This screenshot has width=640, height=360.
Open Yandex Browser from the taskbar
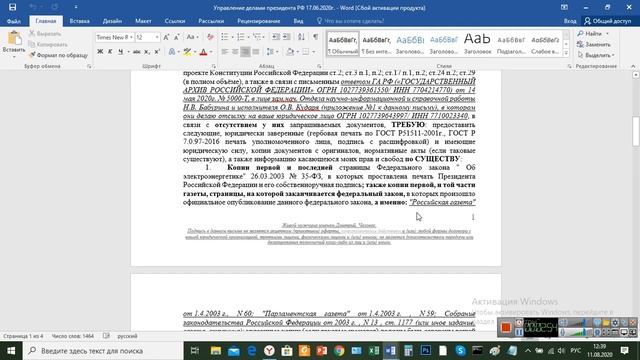click(x=269, y=351)
